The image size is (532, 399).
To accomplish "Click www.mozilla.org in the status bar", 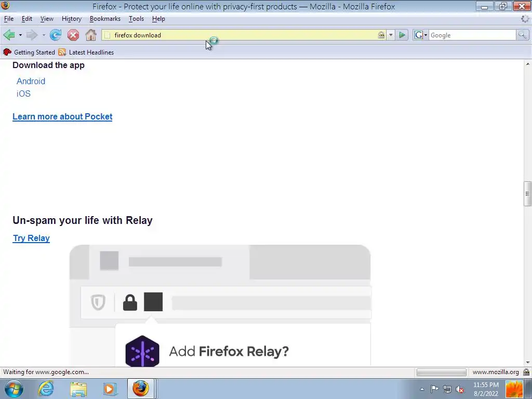I will tap(495, 372).
